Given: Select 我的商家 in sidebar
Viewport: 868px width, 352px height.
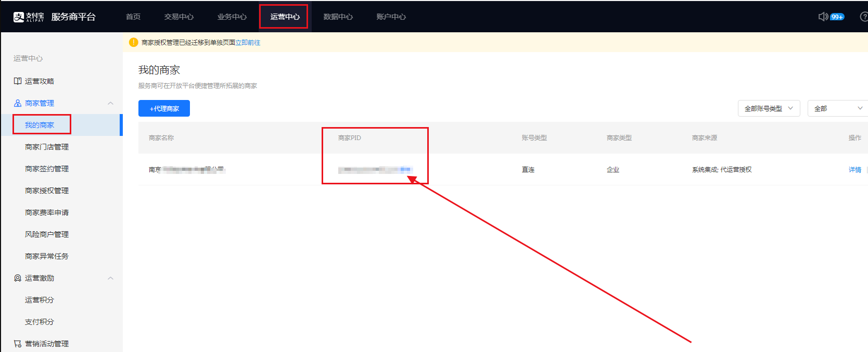Looking at the screenshot, I should [40, 125].
